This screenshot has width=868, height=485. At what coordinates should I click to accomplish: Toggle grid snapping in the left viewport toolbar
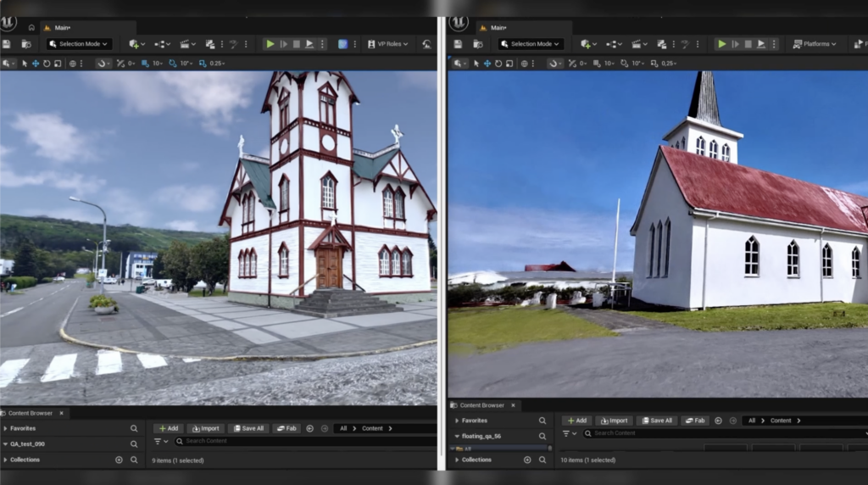[147, 64]
